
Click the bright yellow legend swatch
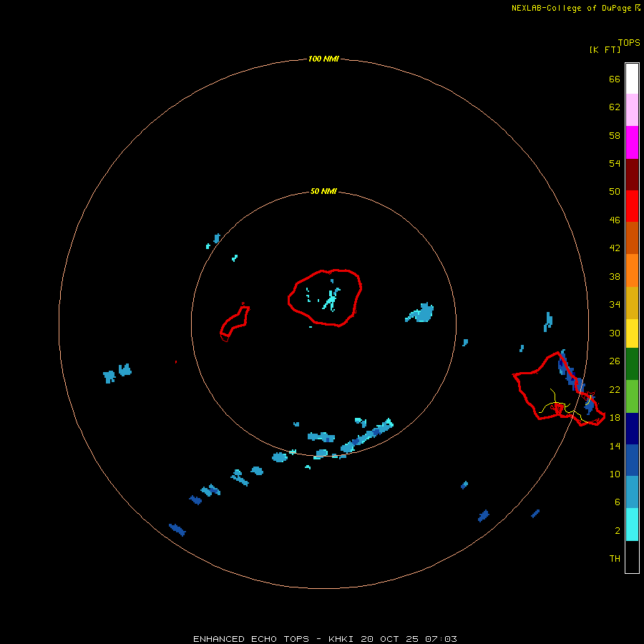[632, 333]
